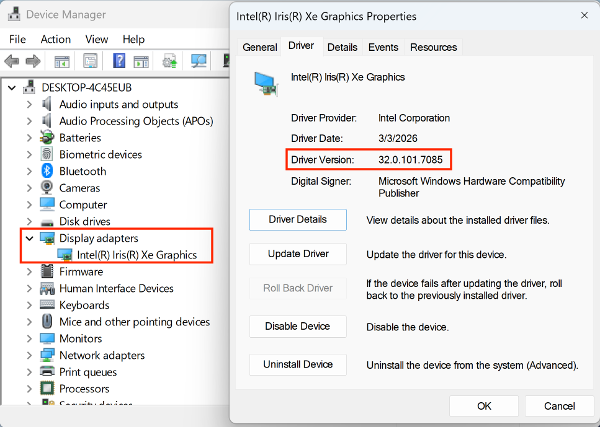Click the Update Driver button
Viewport: 600px width, 428px height.
(298, 254)
